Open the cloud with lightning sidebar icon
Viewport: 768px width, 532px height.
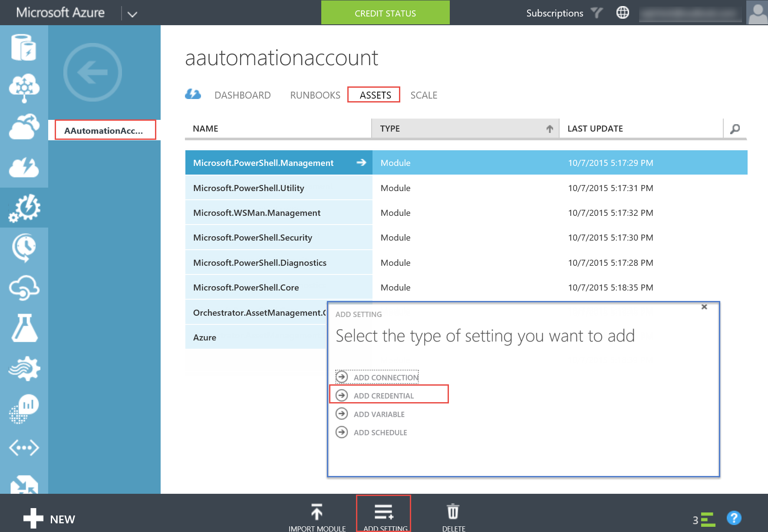point(24,167)
